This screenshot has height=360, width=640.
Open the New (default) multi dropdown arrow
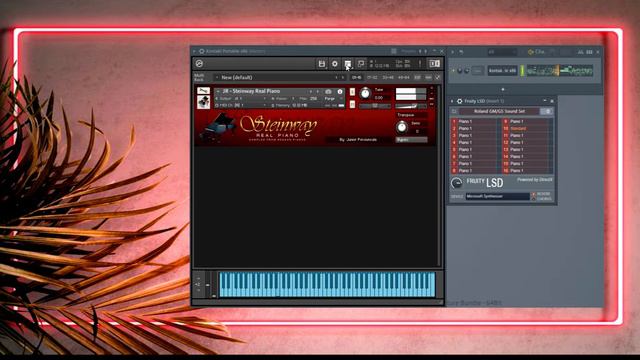[x=217, y=77]
